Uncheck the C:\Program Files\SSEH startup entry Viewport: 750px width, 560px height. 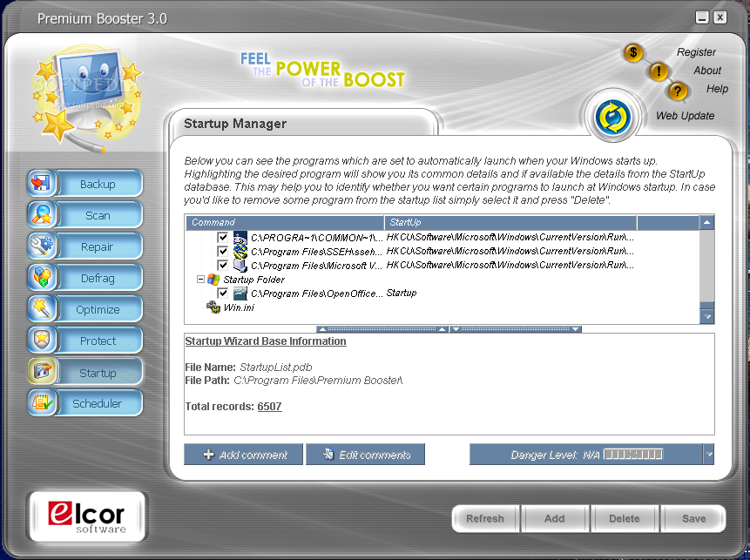coord(222,251)
